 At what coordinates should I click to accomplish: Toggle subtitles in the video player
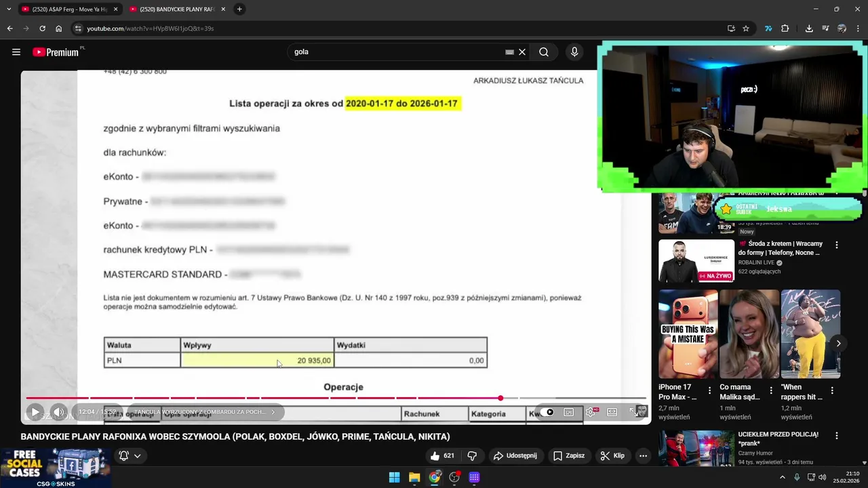(569, 412)
